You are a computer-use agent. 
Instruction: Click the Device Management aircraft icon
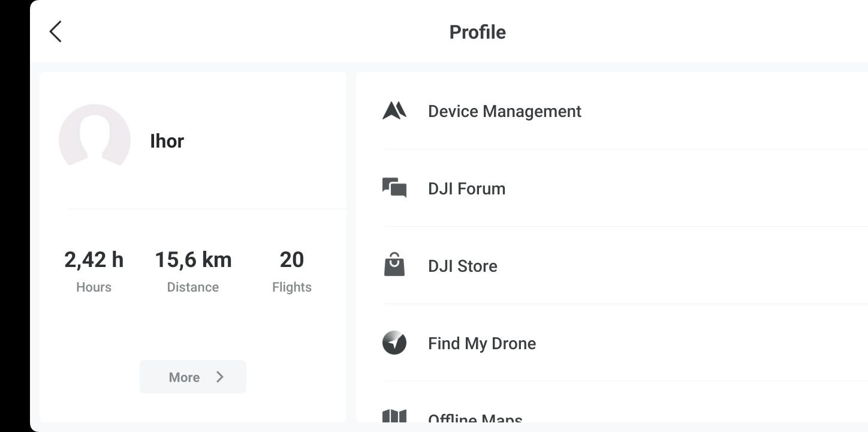(x=394, y=111)
